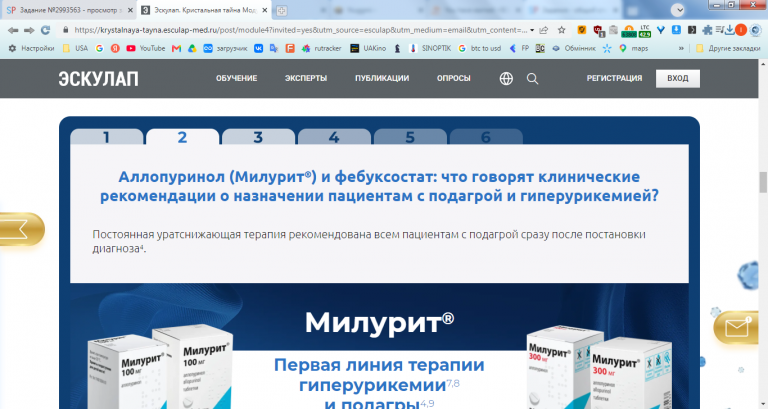The width and height of the screenshot is (768, 409).
Task: Open the share page icon
Action: (x=544, y=30)
